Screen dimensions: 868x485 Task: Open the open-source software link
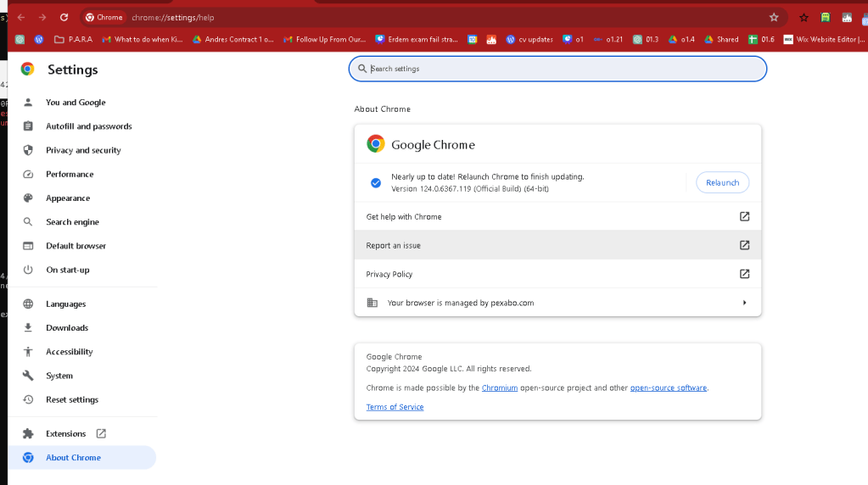pos(668,387)
